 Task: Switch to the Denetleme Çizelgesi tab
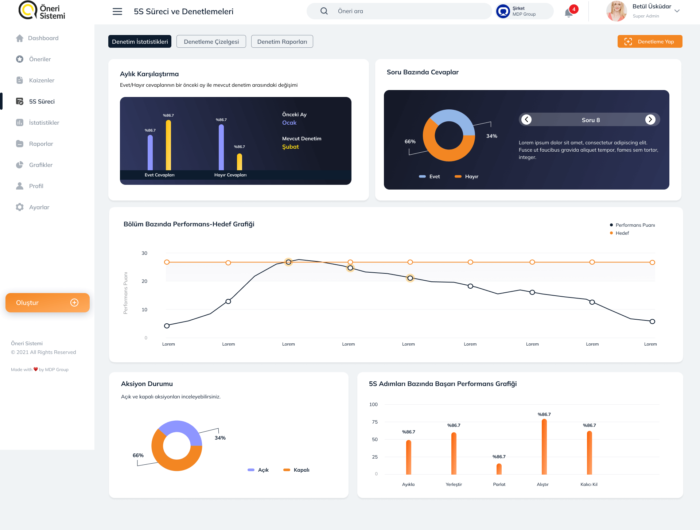pos(211,42)
